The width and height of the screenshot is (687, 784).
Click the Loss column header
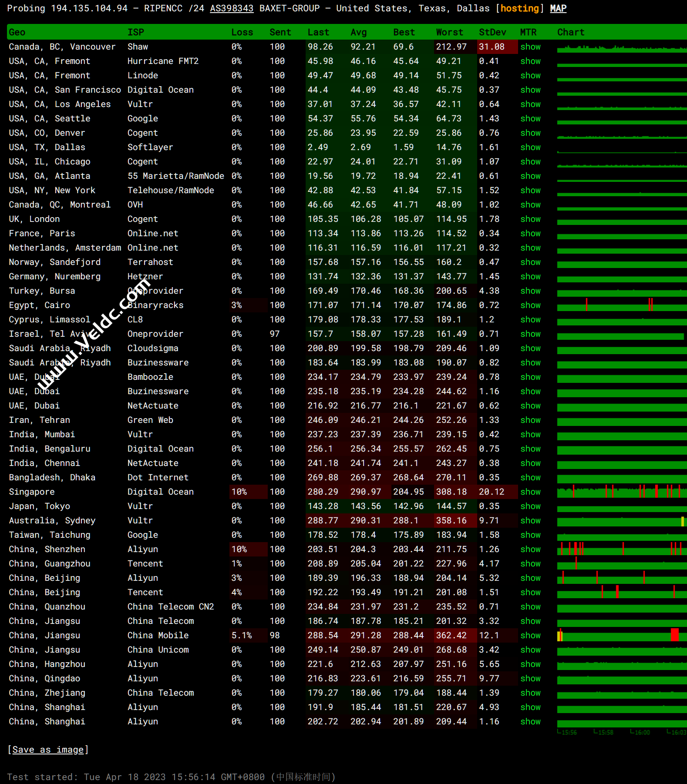pos(242,32)
